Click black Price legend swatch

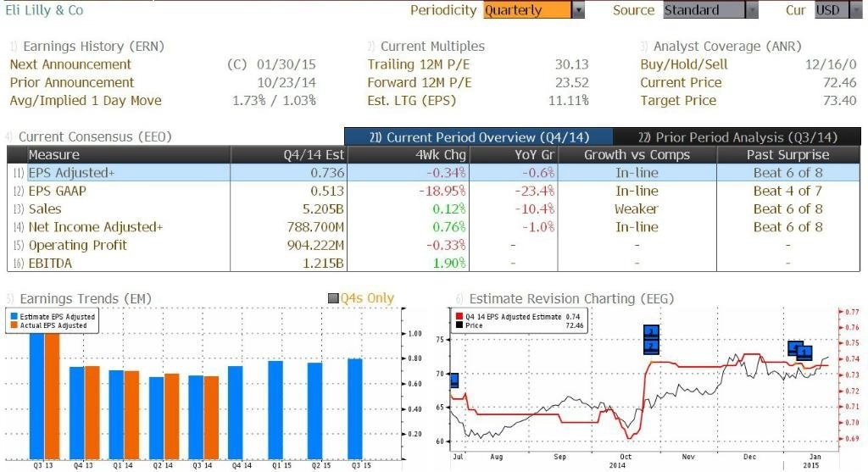[x=459, y=325]
